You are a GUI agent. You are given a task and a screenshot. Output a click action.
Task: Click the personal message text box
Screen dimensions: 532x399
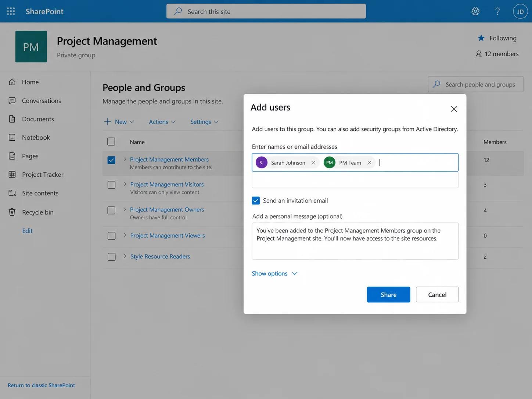pos(355,241)
